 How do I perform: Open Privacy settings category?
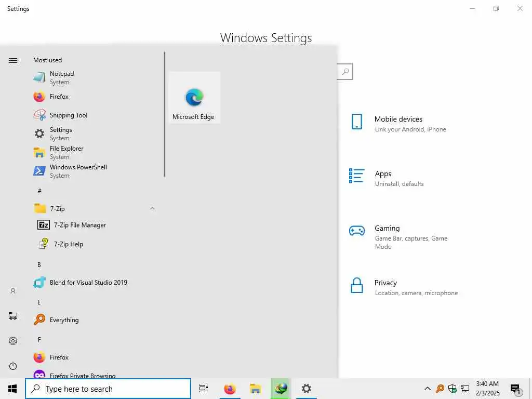click(x=407, y=287)
